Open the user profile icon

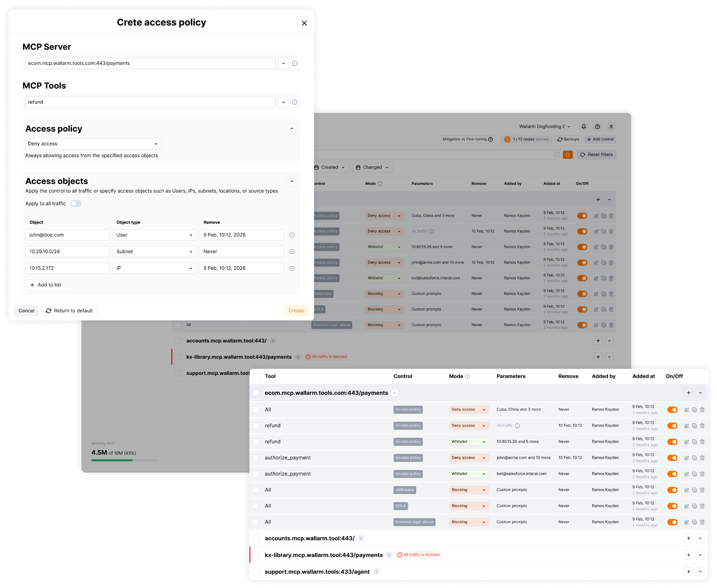tap(611, 127)
